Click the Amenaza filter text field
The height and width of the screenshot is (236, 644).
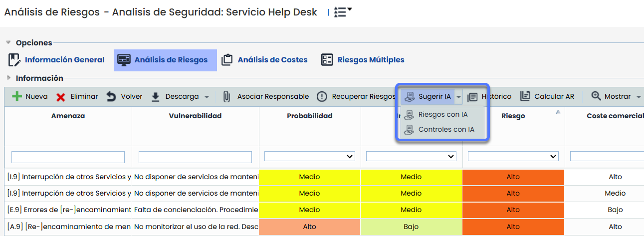point(68,157)
